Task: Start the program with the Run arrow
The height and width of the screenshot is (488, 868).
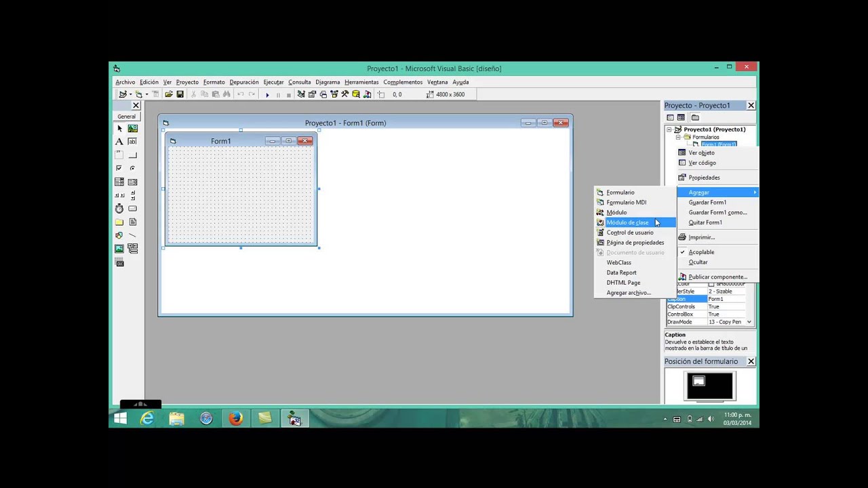Action: point(267,94)
